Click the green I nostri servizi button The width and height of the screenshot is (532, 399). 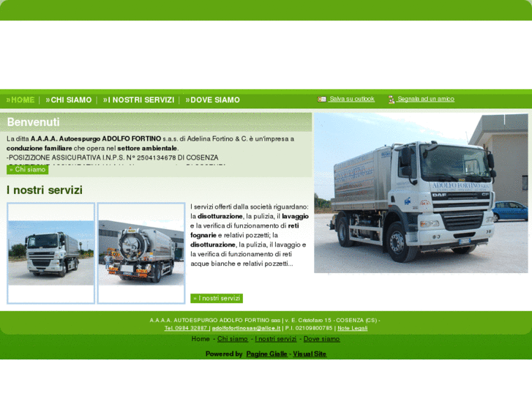pyautogui.click(x=217, y=298)
